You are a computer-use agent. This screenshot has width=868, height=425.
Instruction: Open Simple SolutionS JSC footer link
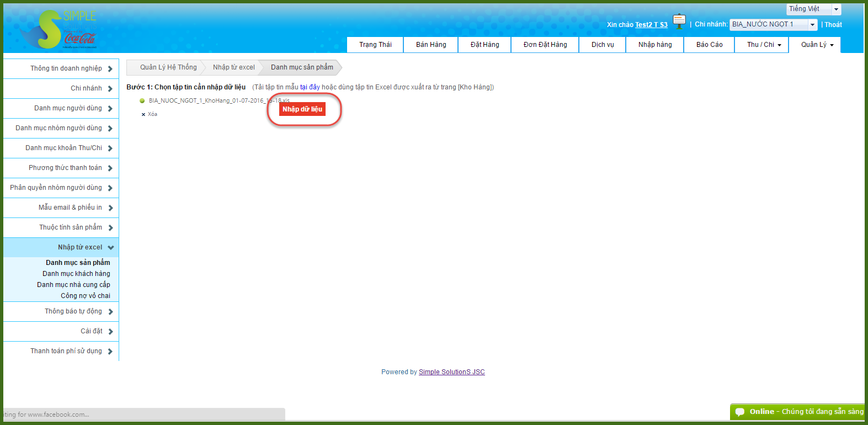[451, 372]
